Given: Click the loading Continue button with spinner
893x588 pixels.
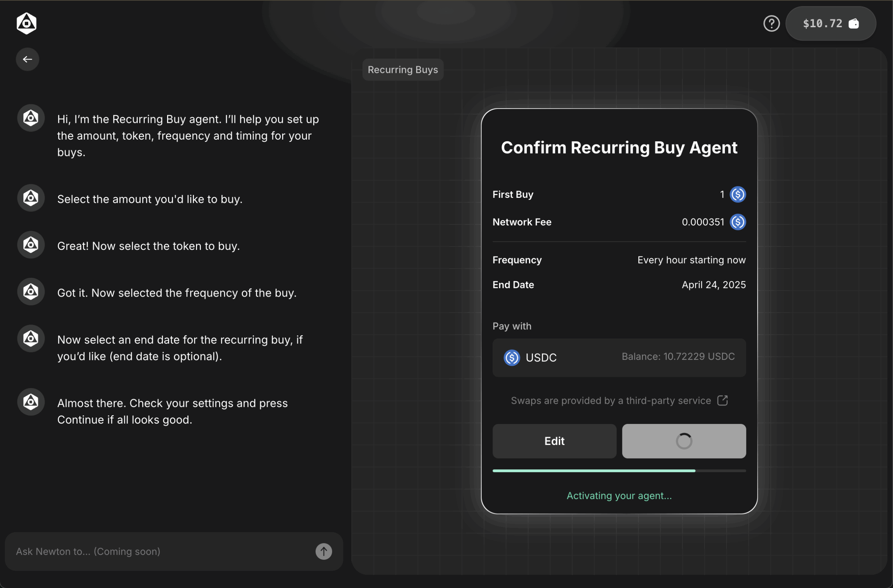Looking at the screenshot, I should pyautogui.click(x=684, y=441).
